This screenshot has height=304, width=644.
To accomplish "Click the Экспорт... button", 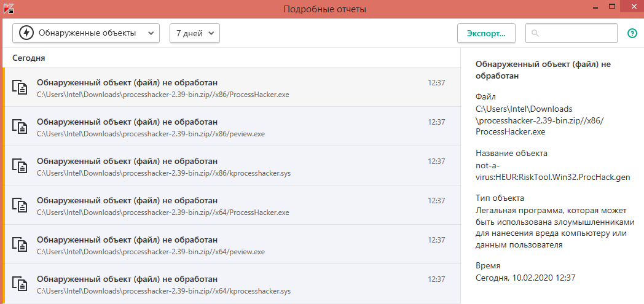I will click(487, 33).
